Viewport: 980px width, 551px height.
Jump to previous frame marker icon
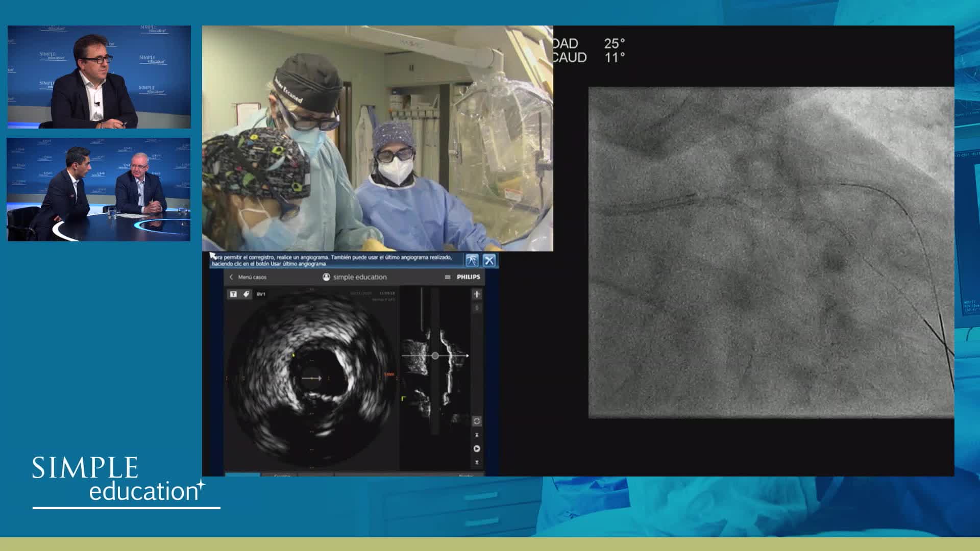pyautogui.click(x=477, y=435)
